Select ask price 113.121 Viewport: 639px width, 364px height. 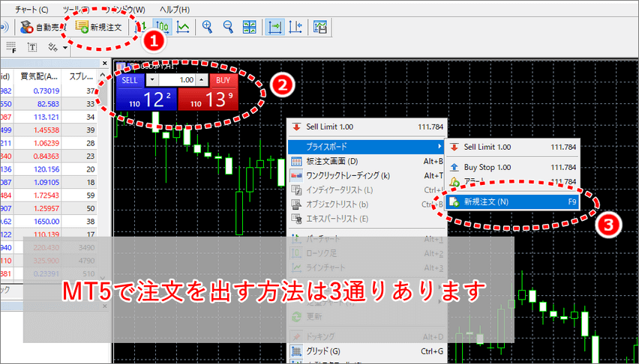pos(48,117)
